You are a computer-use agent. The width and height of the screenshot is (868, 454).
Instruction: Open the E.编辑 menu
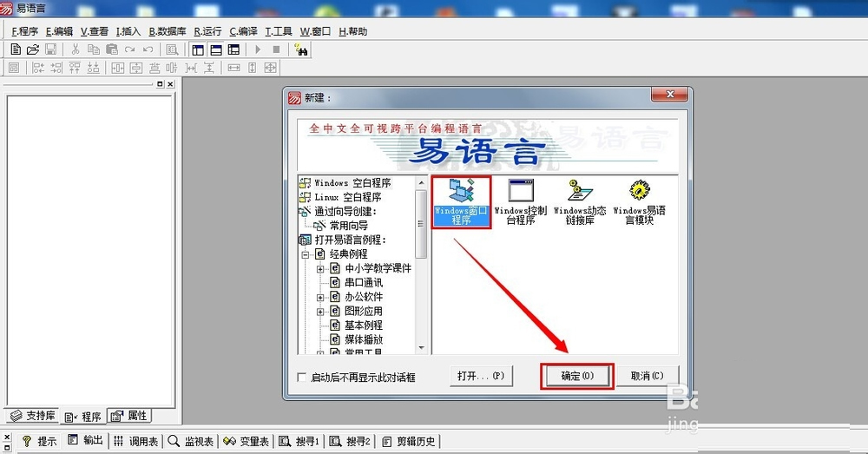pos(59,31)
